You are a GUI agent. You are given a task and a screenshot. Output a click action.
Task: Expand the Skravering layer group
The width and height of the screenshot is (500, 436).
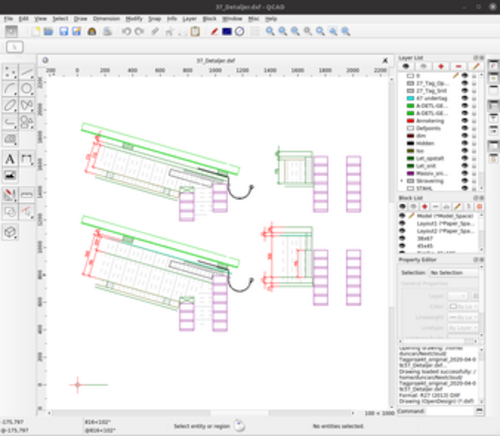tap(402, 181)
